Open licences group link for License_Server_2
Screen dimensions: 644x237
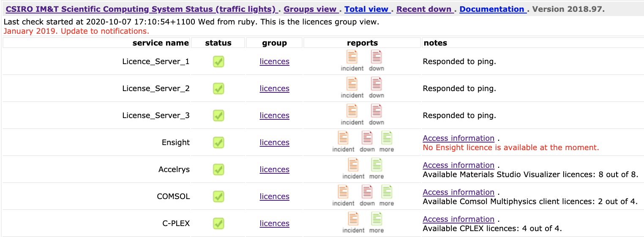(275, 89)
